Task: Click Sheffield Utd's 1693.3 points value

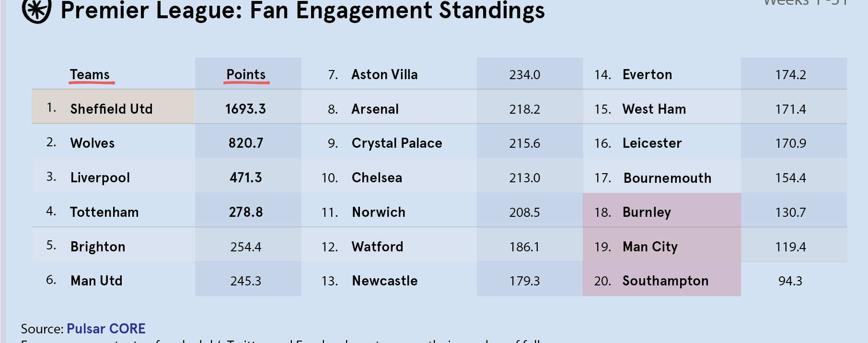Action: pos(246,109)
